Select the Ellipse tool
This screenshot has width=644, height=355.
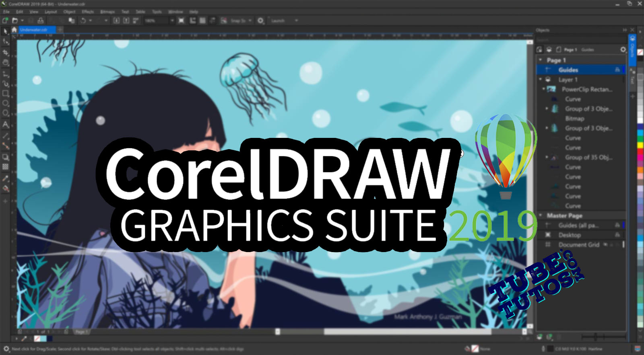[5, 103]
